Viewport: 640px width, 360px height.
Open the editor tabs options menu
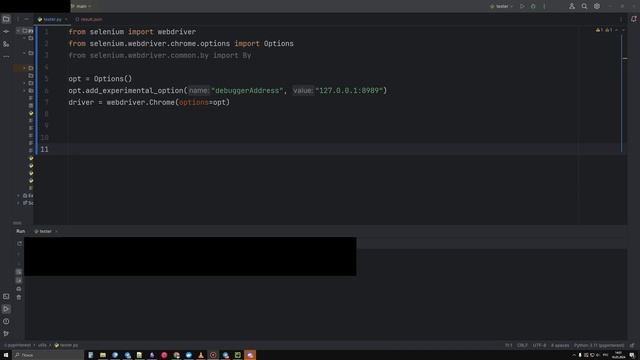coord(621,19)
